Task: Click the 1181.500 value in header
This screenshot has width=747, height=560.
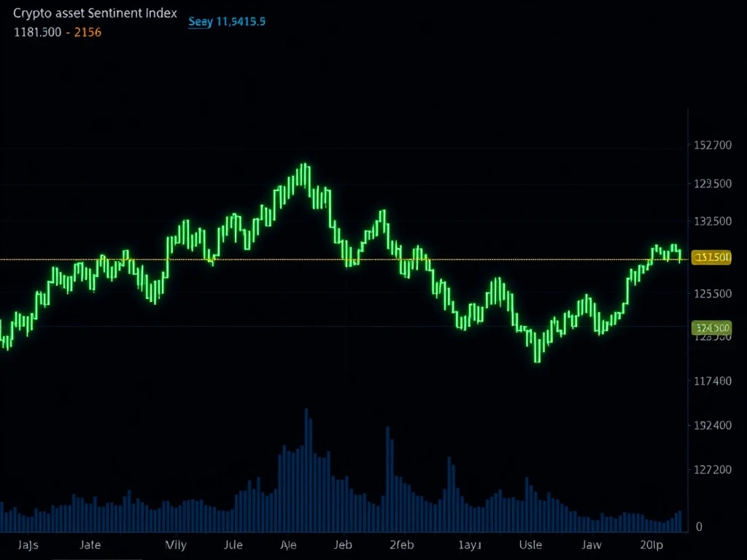Action: [x=37, y=33]
